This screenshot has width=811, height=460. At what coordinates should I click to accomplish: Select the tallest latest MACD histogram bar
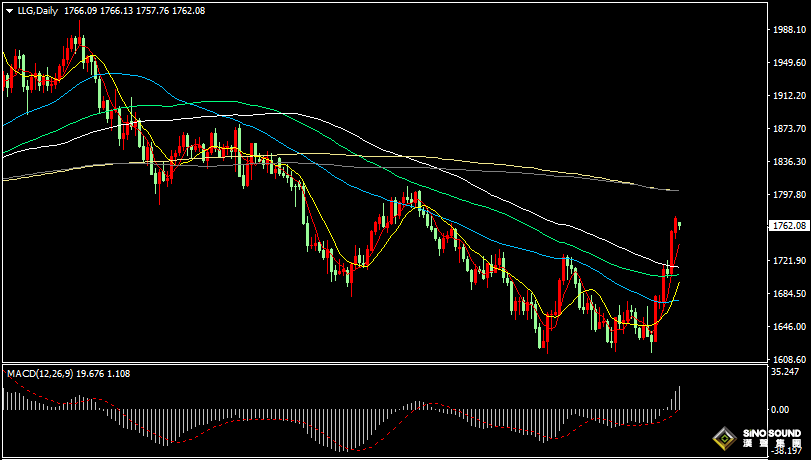click(x=679, y=398)
